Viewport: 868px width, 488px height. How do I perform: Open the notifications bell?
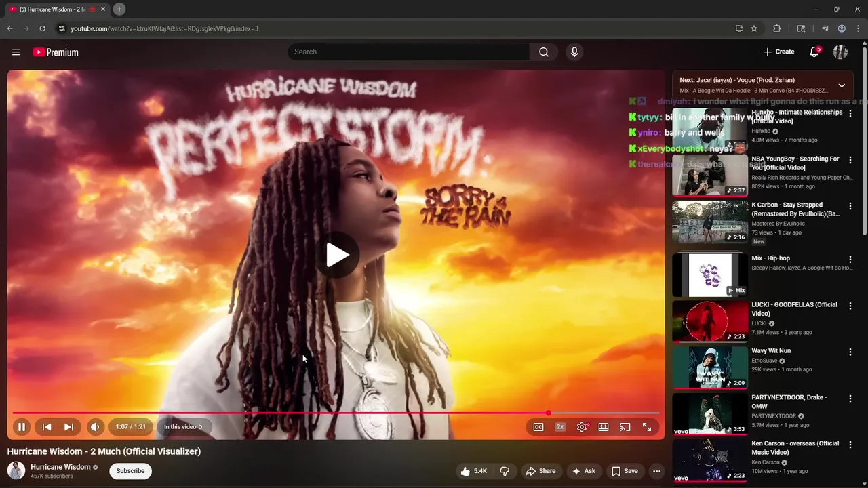click(x=814, y=52)
